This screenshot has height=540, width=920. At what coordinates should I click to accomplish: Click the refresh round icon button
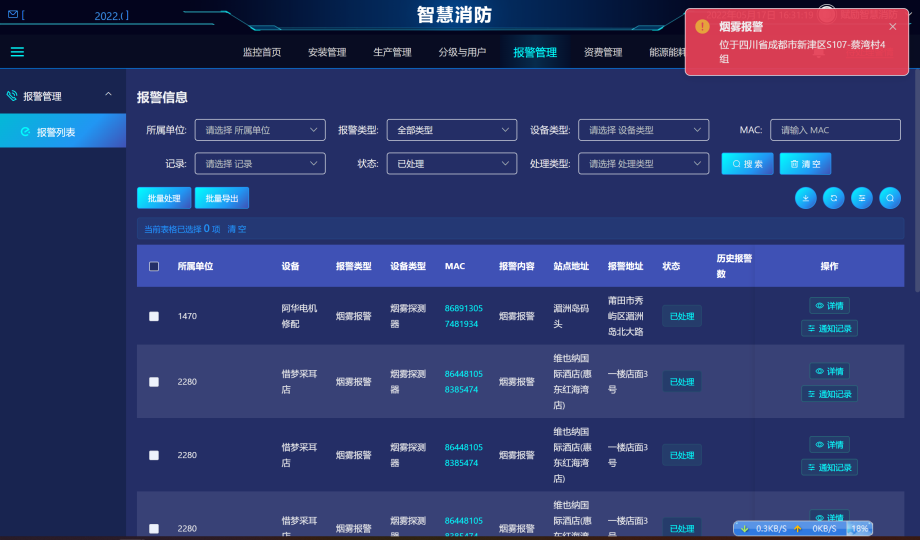[834, 198]
